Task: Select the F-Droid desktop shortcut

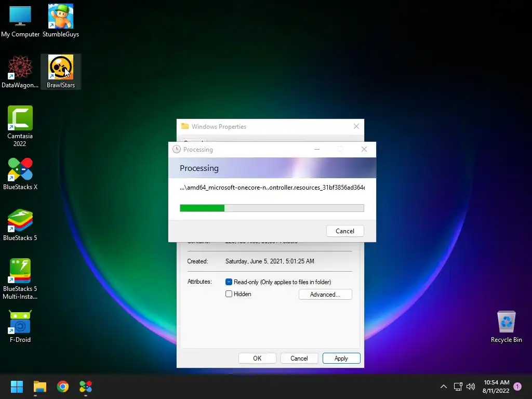Action: click(x=20, y=326)
